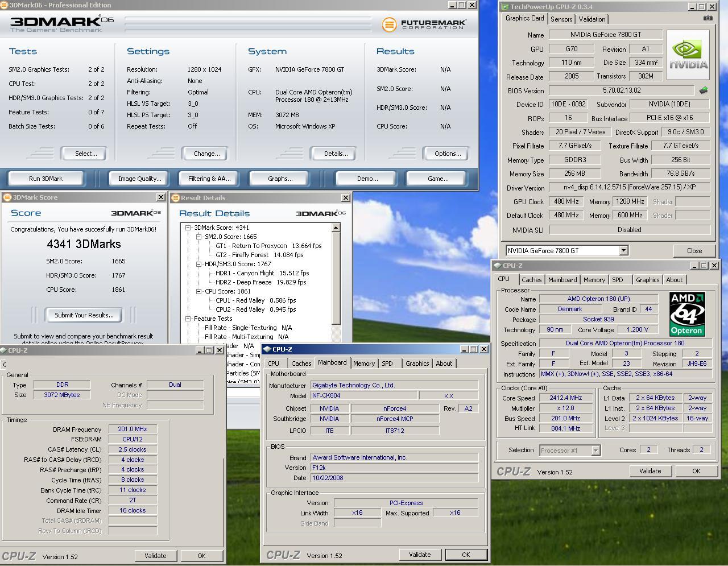This screenshot has width=728, height=566.
Task: Open SPD tab in CPU-Z processor window
Action: coord(618,280)
